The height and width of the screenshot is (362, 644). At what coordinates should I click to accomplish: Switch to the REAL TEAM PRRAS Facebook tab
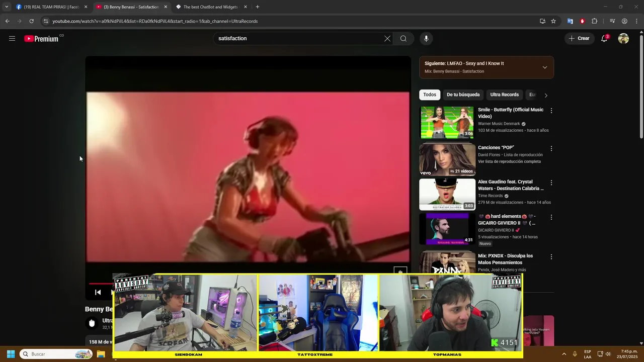click(x=51, y=7)
